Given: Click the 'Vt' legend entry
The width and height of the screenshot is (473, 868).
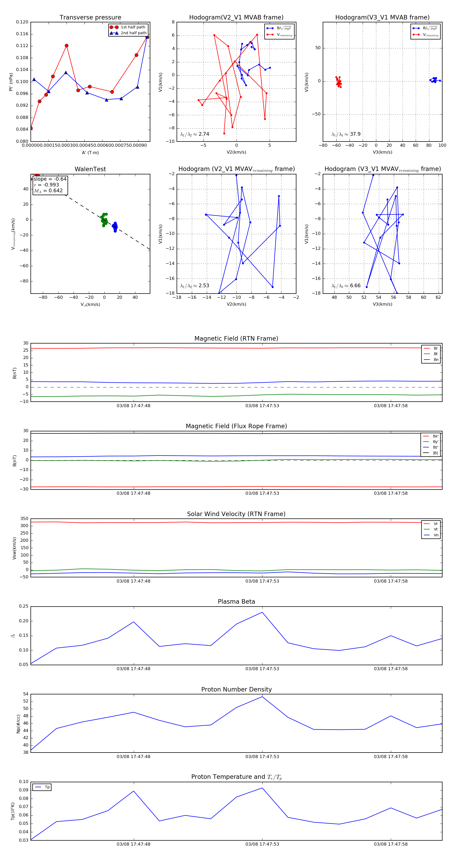Looking at the screenshot, I should click(x=431, y=529).
